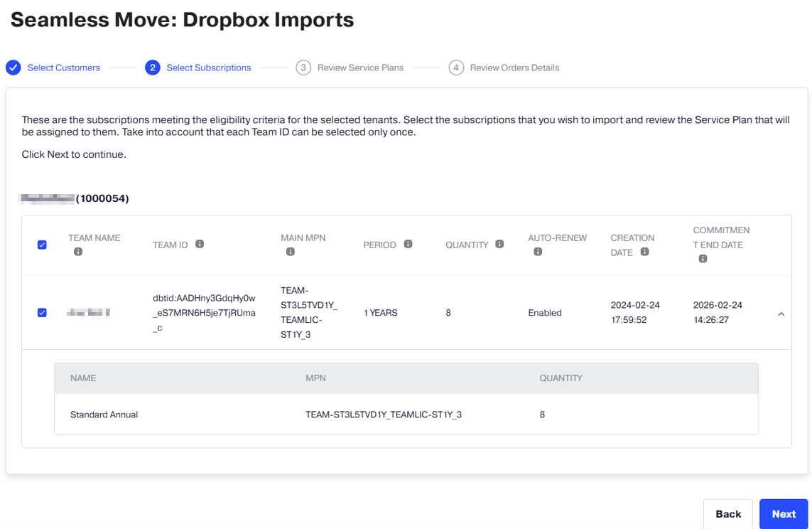
Task: Click the AUTO-RENEW column header
Action: pyautogui.click(x=557, y=237)
